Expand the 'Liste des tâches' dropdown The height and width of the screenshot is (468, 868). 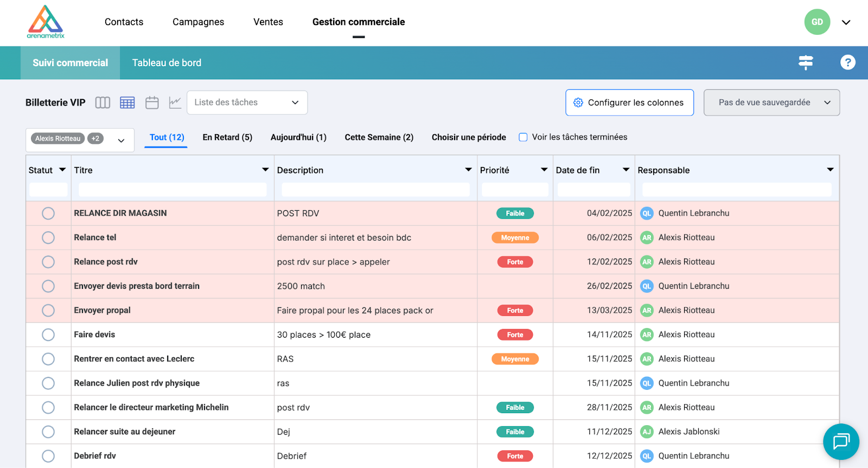247,103
